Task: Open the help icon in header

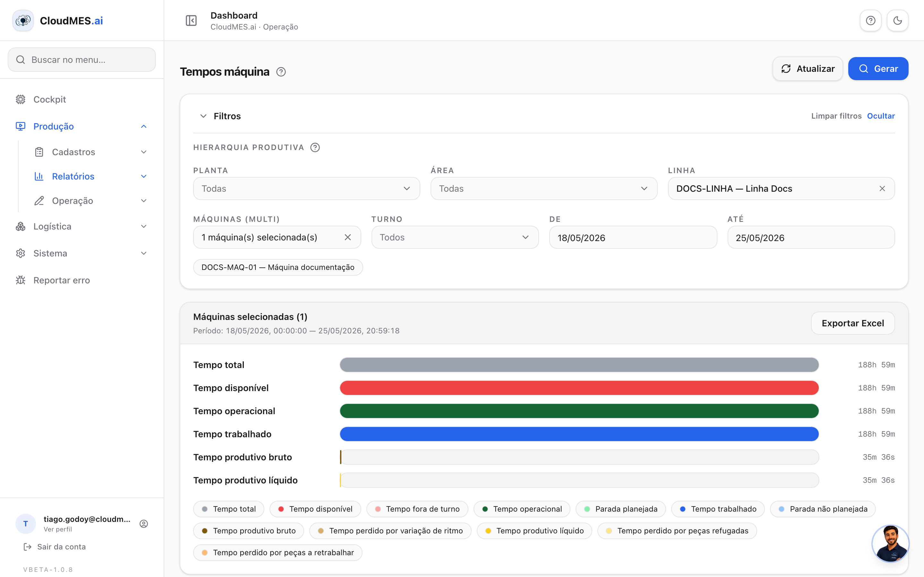Action: point(870,21)
